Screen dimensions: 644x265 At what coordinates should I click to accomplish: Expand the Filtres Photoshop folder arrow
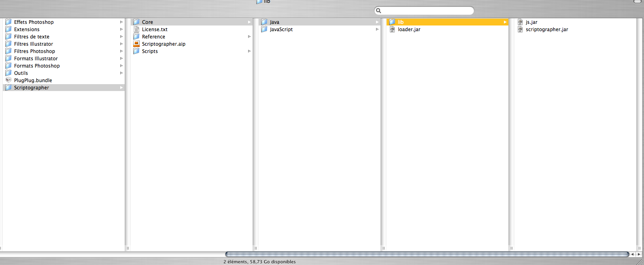(x=121, y=51)
